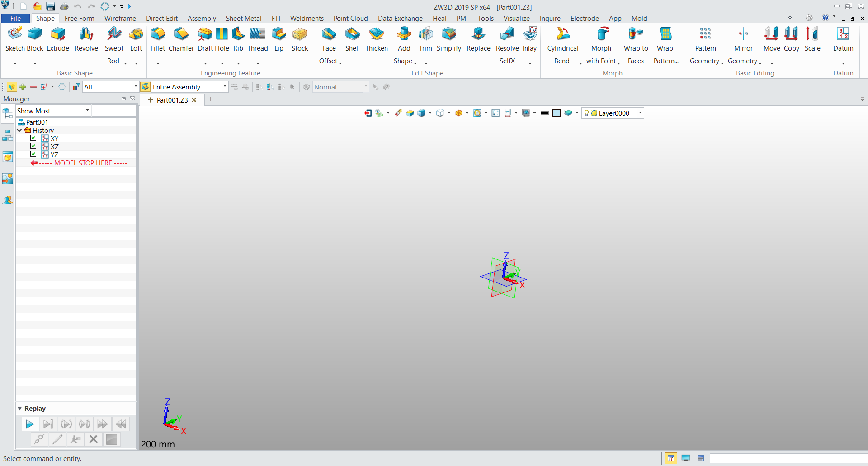The width and height of the screenshot is (868, 466).
Task: Activate the Mirror basic editing tool
Action: tap(743, 38)
